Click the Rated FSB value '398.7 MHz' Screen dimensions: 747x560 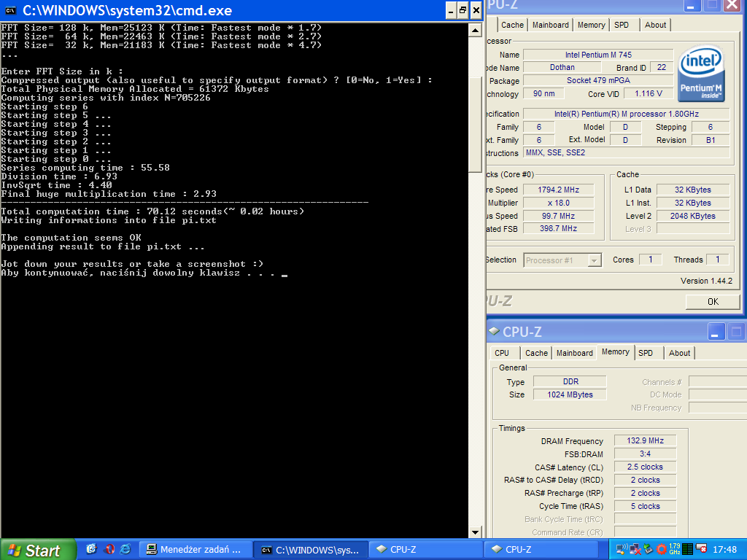pos(558,228)
